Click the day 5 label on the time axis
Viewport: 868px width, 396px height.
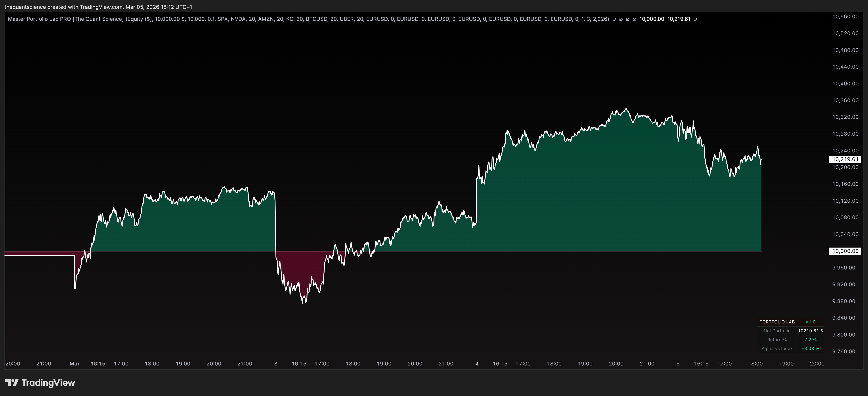pyautogui.click(x=678, y=364)
